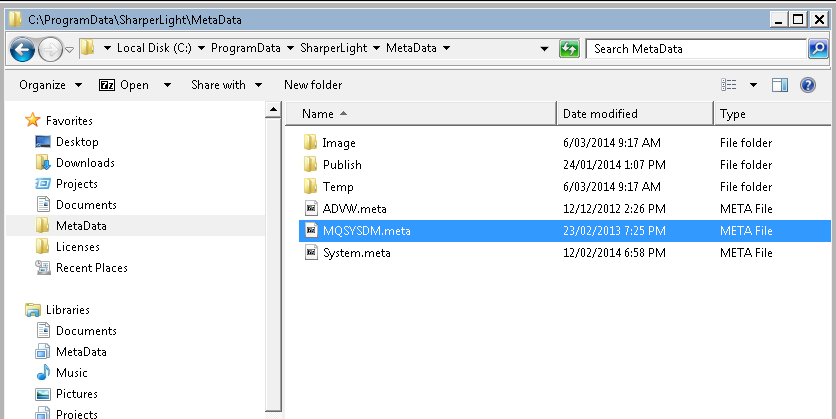Click the greyed Forward arrow button

[x=50, y=50]
